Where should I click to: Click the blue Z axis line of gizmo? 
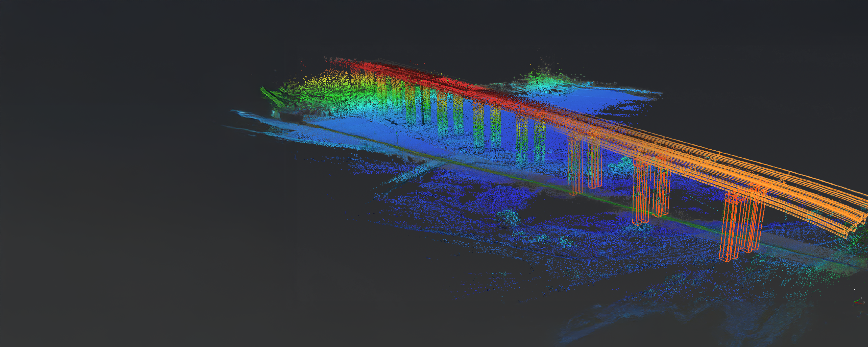click(x=854, y=296)
